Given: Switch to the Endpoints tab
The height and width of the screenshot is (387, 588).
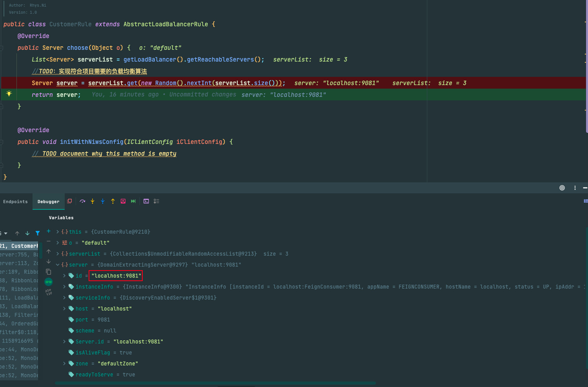Looking at the screenshot, I should pos(16,202).
